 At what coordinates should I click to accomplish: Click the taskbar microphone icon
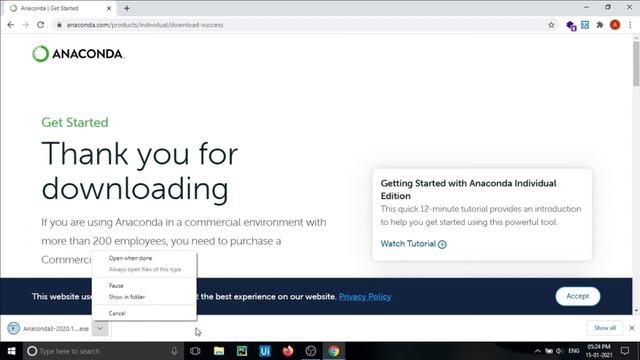174,351
